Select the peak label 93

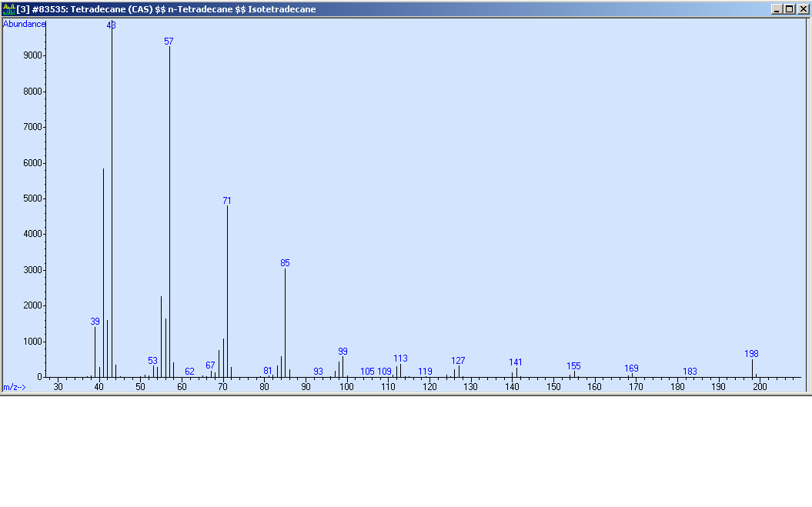pos(318,372)
